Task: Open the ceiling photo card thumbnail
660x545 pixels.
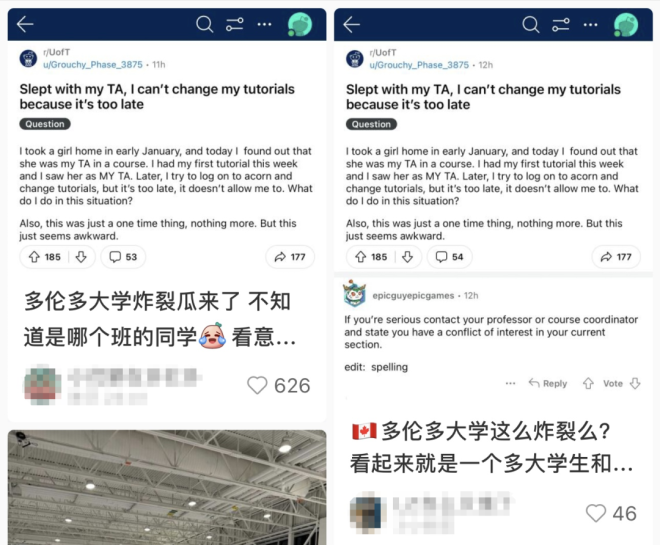Action: click(167, 487)
